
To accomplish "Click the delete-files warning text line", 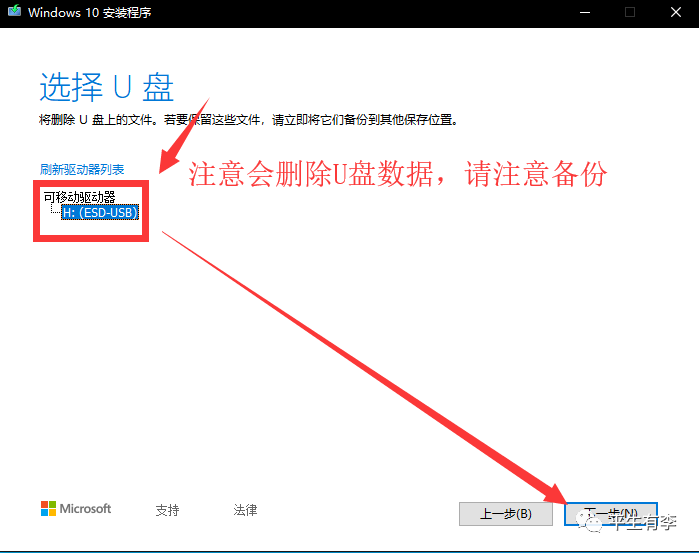I will (249, 120).
